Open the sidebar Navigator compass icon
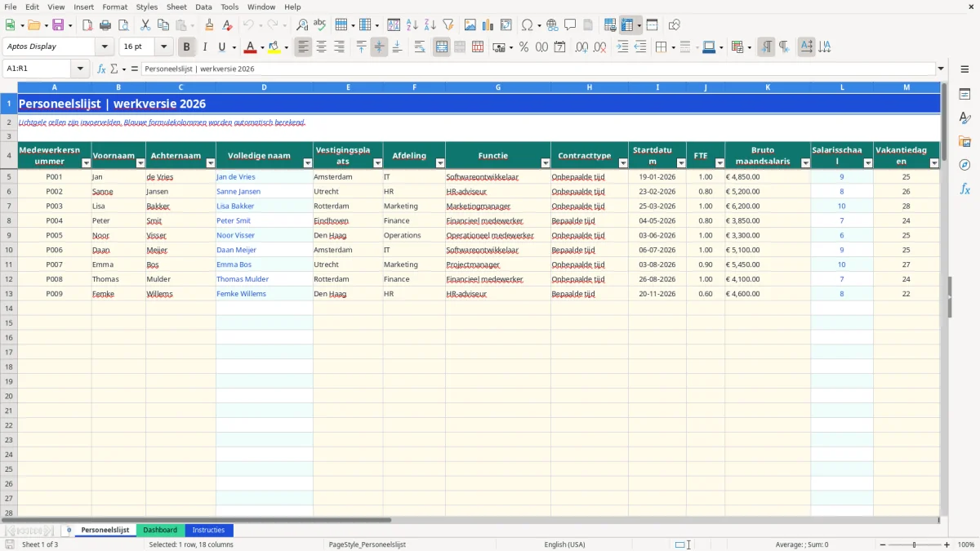980x551 pixels. [x=964, y=165]
